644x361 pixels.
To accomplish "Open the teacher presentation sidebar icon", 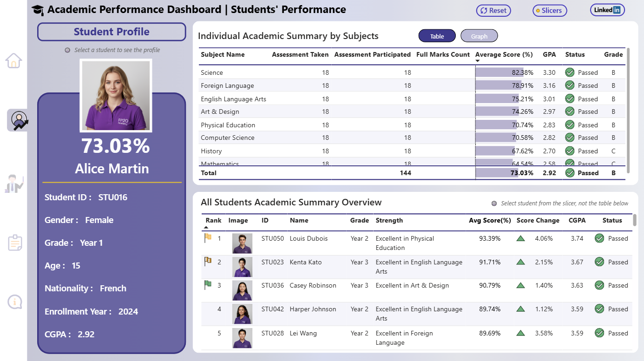I will [13, 184].
